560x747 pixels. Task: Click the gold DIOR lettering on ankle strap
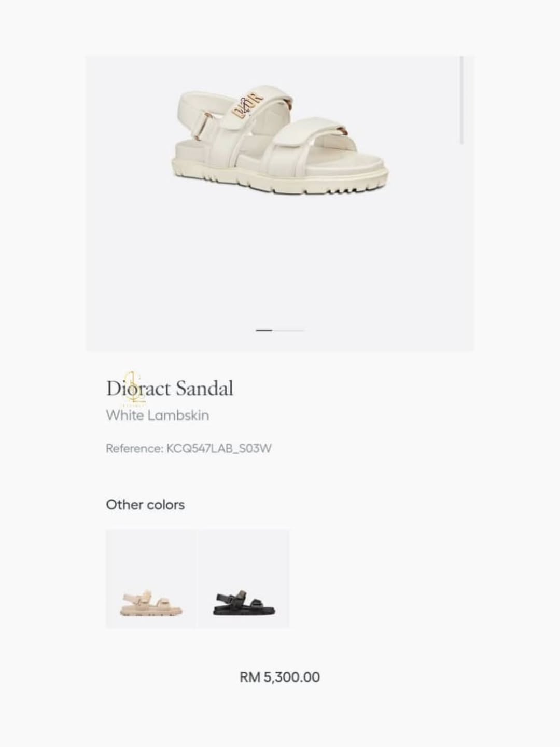(248, 105)
